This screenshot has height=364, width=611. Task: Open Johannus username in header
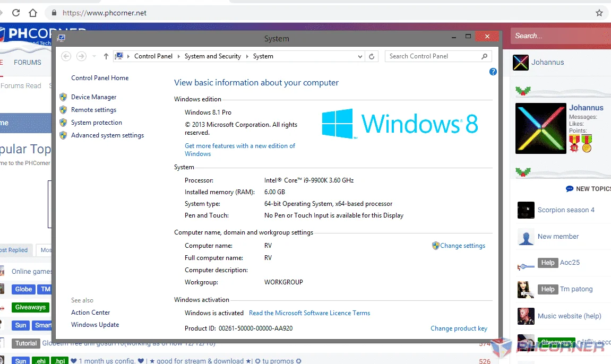[547, 62]
